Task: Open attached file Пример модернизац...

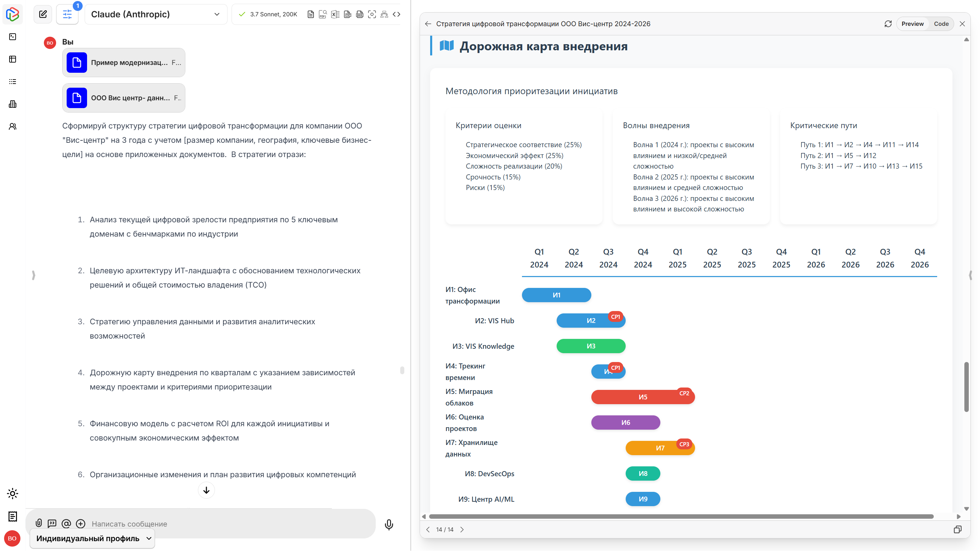Action: click(x=124, y=62)
